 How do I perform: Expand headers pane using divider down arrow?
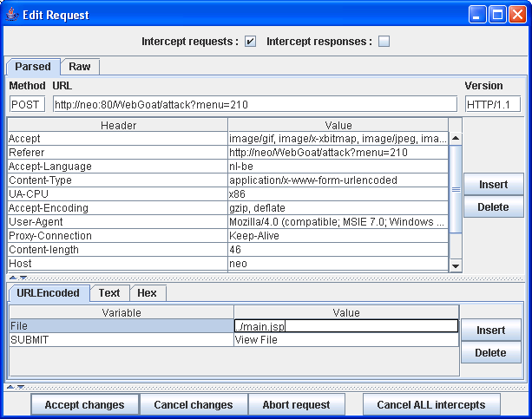[x=22, y=278]
